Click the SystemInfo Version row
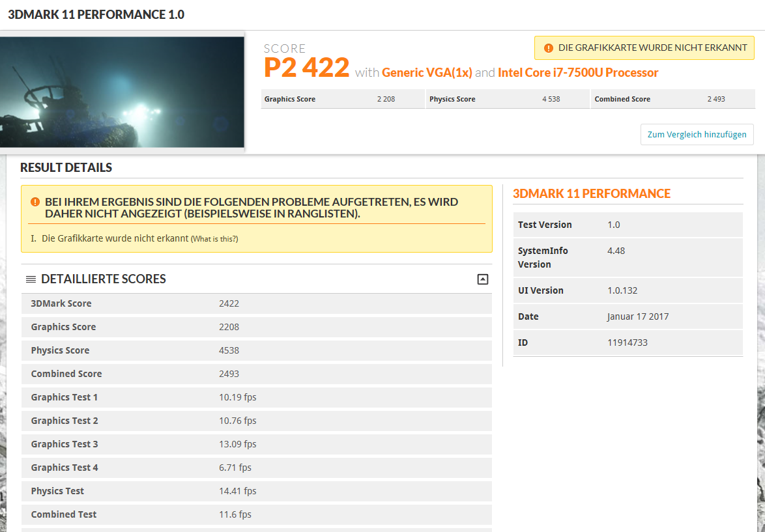 tap(627, 258)
